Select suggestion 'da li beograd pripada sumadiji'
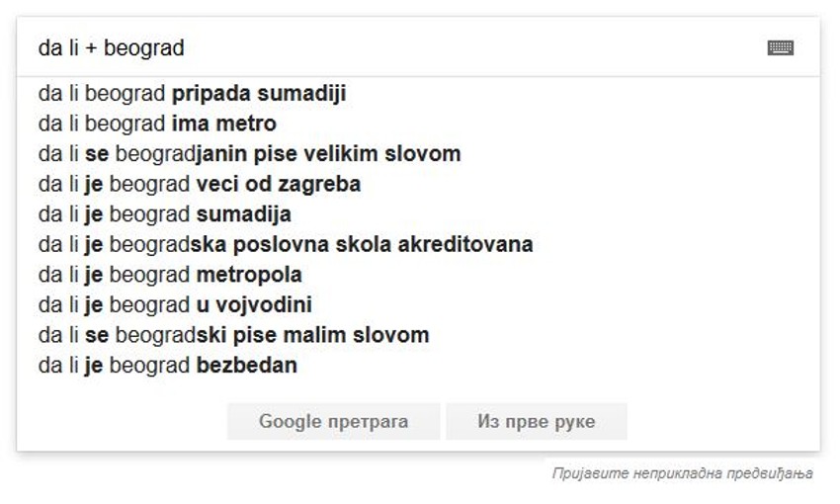This screenshot has height=504, width=840. tap(193, 94)
